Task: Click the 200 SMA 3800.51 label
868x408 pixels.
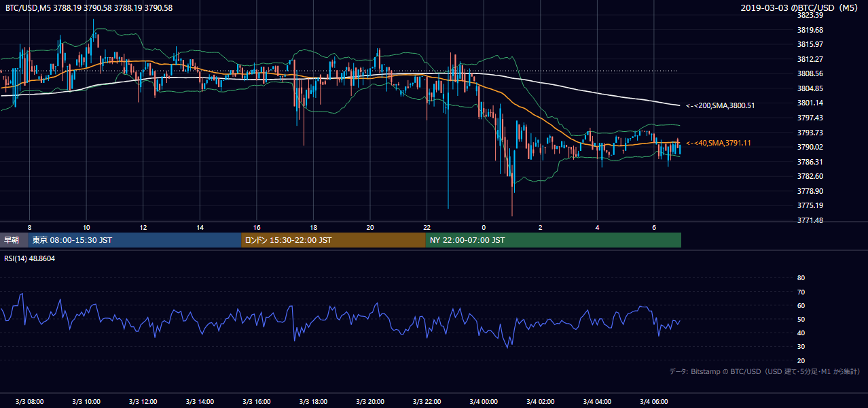Action: (720, 105)
